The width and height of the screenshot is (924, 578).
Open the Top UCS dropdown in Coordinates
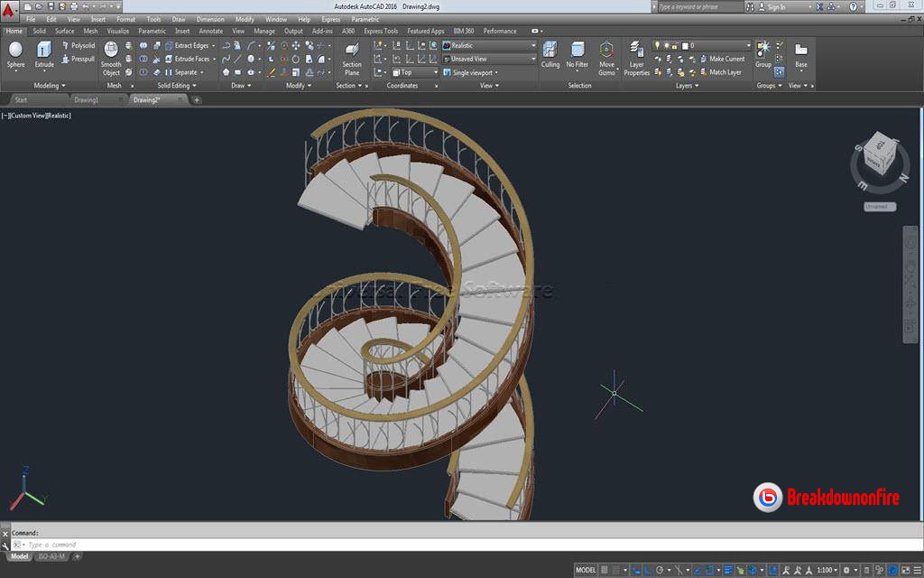415,72
